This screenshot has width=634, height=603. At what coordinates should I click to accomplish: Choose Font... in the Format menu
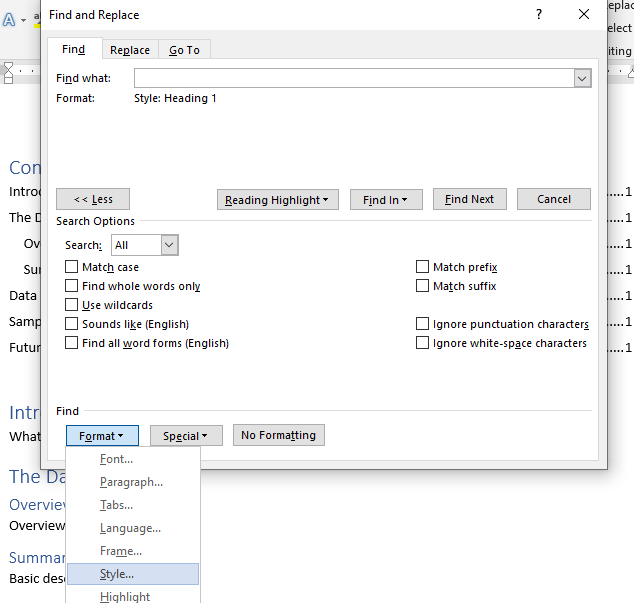[116, 459]
